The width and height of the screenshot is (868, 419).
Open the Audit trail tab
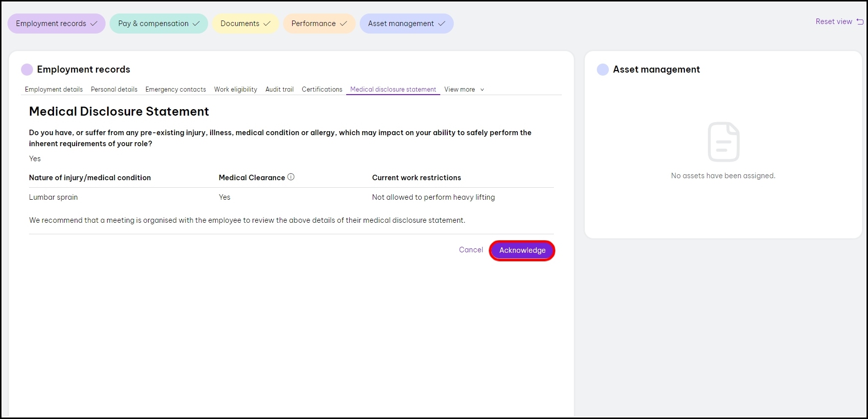(x=279, y=90)
